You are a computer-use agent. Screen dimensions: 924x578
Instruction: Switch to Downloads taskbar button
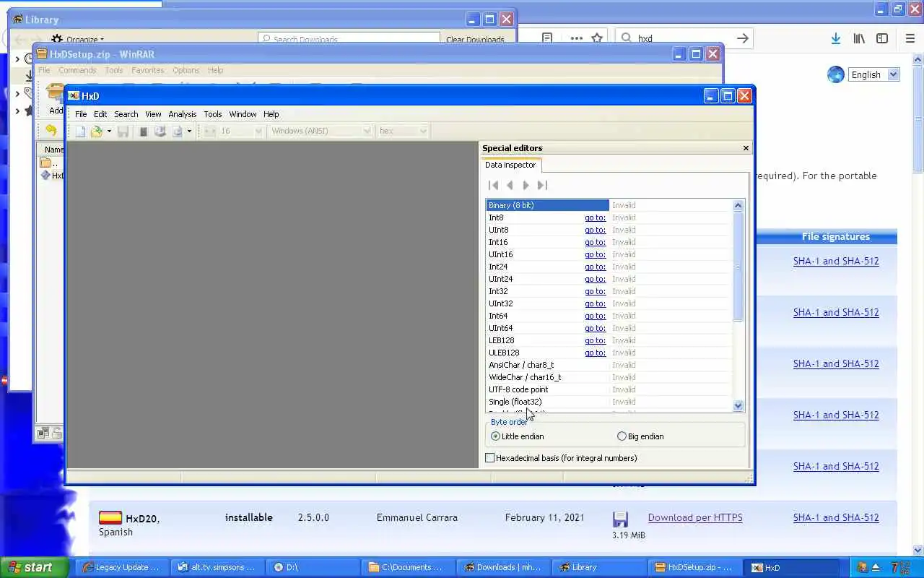(502, 567)
